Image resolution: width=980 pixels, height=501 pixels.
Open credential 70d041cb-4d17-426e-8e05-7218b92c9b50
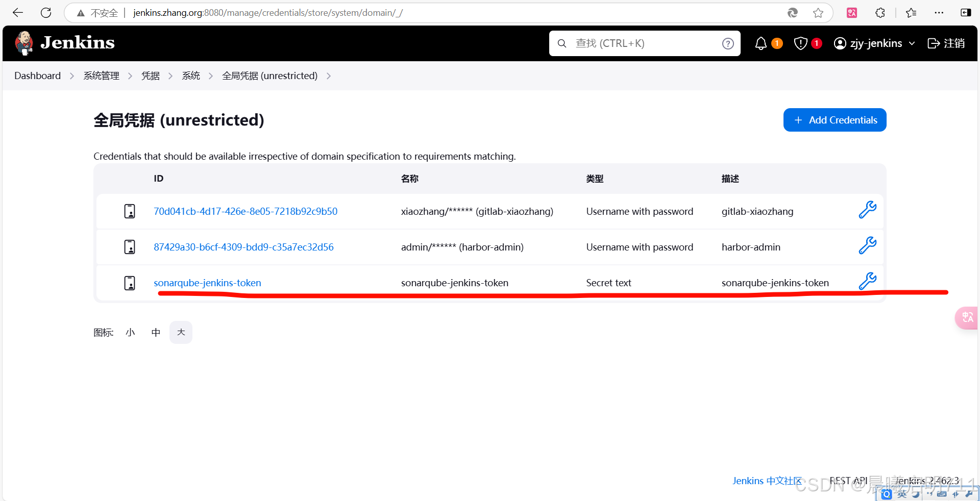[x=246, y=211]
